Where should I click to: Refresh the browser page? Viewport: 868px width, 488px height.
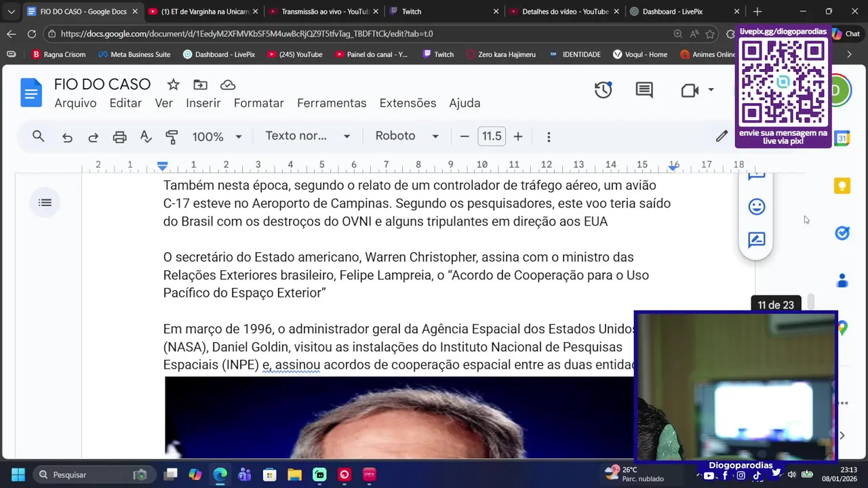coord(32,33)
